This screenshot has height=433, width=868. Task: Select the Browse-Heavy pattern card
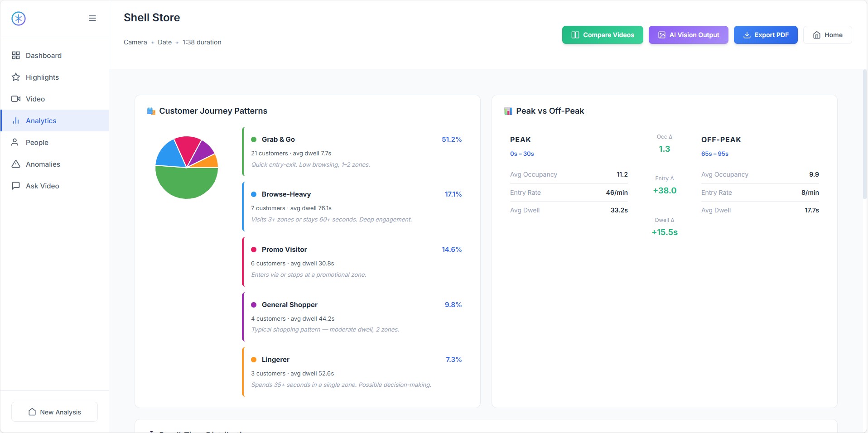pos(356,207)
